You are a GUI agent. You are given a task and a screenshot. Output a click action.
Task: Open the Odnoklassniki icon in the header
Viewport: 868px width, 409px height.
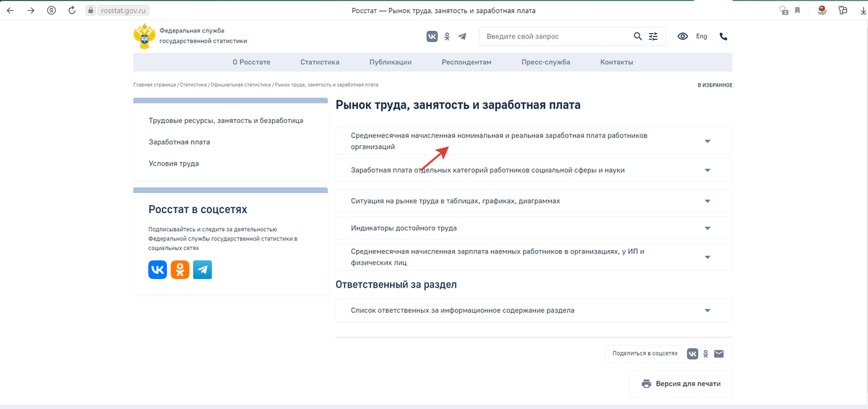(x=447, y=36)
